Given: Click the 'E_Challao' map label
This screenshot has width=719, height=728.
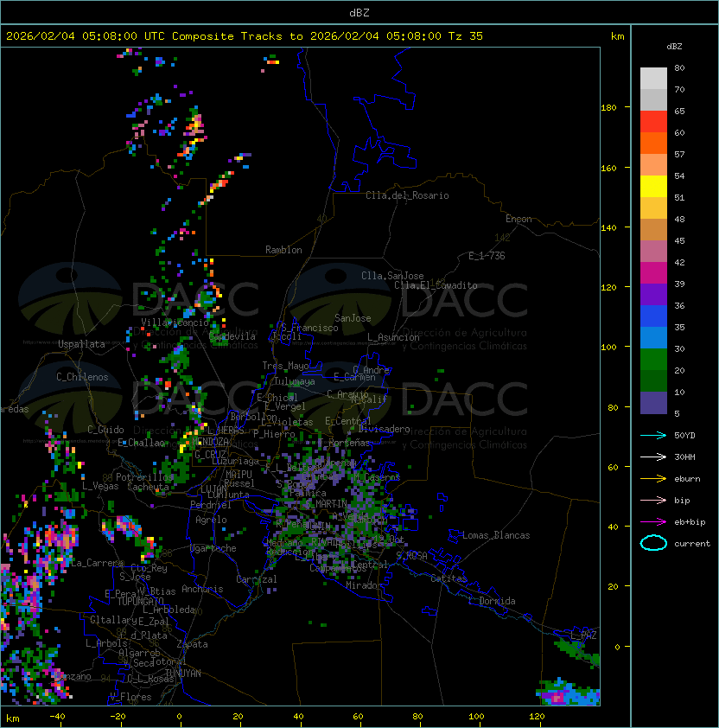Looking at the screenshot, I should click(x=141, y=443).
